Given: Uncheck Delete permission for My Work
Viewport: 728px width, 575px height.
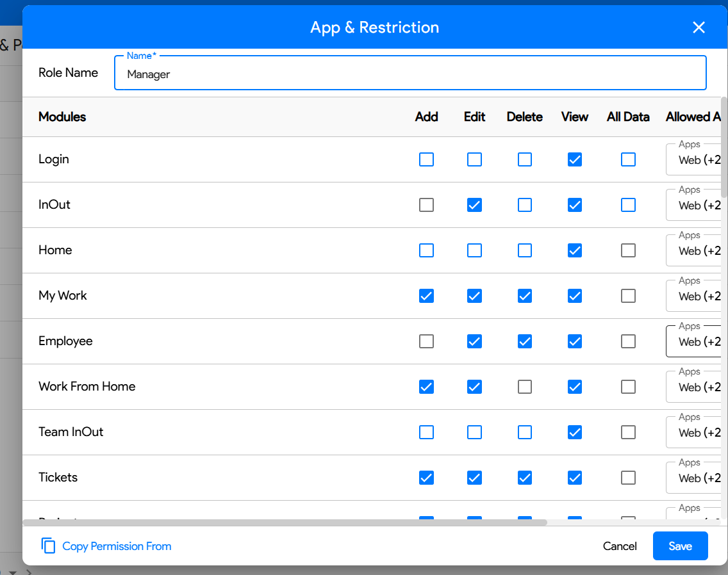Looking at the screenshot, I should click(524, 296).
